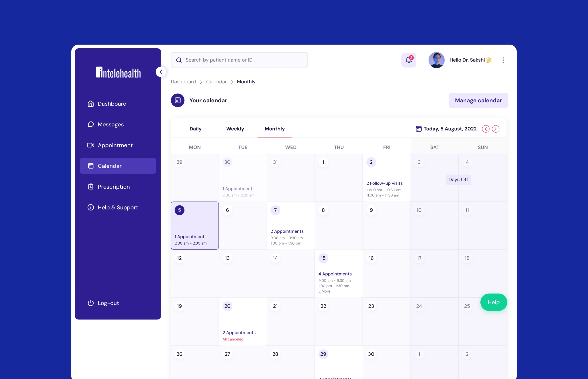
Task: Expand the 2 More link on day 15
Action: pyautogui.click(x=324, y=291)
